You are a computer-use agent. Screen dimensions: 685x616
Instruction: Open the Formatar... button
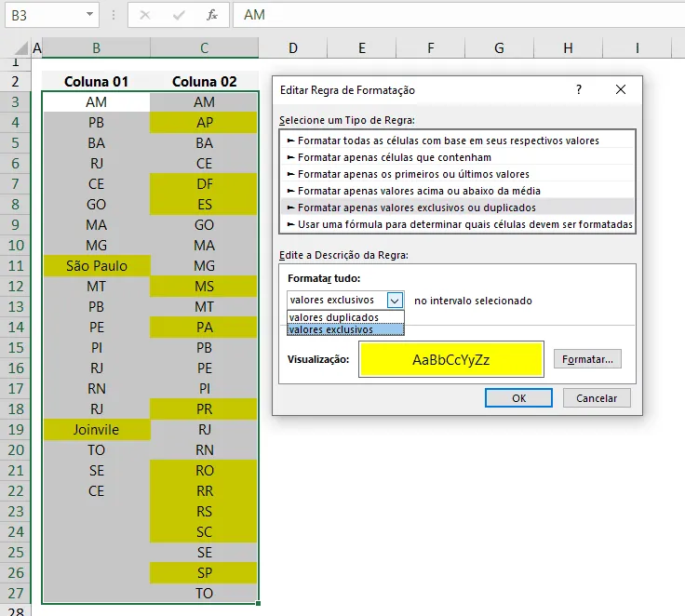(587, 359)
